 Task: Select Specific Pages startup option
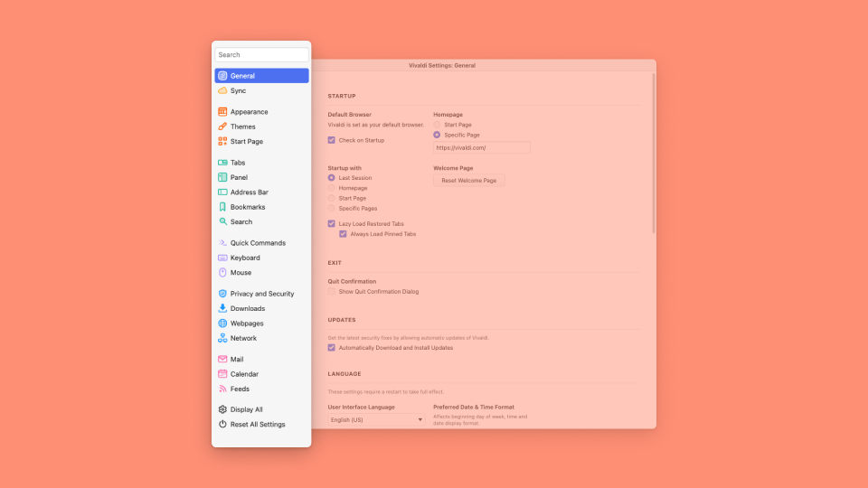point(332,209)
